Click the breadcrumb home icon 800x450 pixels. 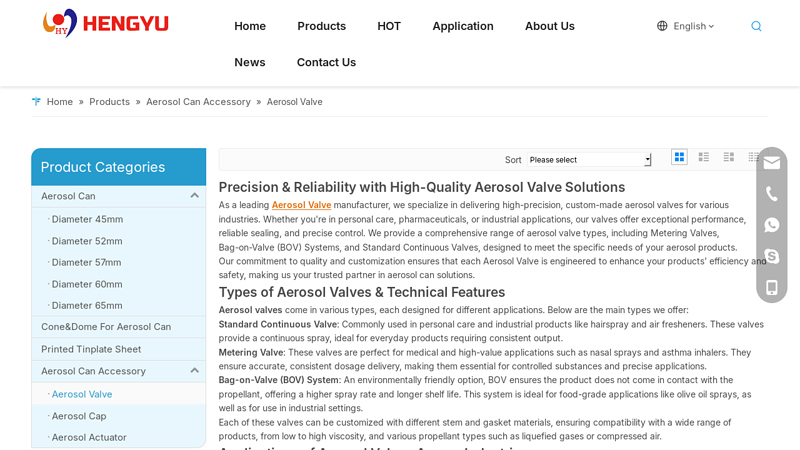pyautogui.click(x=36, y=102)
